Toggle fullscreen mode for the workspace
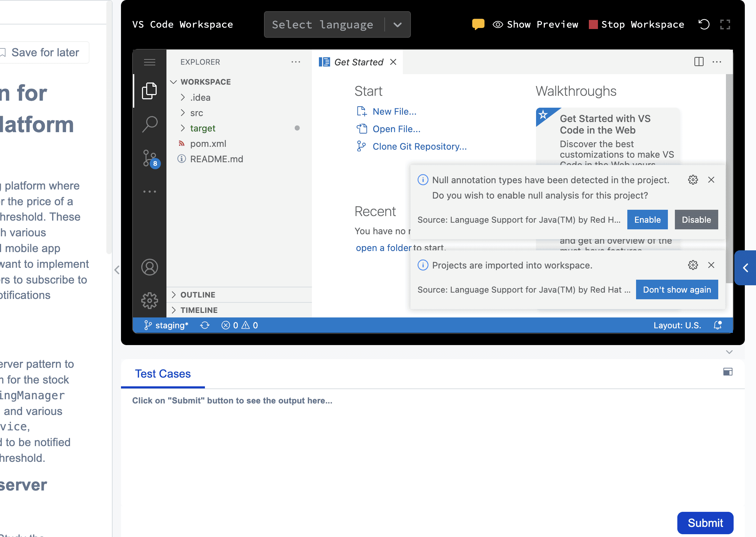This screenshot has height=537, width=756. 725,24
